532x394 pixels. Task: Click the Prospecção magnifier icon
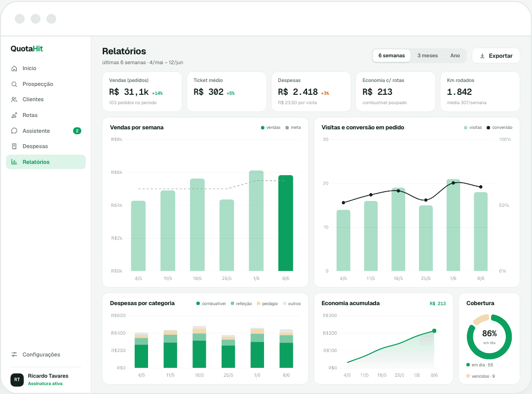tap(14, 84)
